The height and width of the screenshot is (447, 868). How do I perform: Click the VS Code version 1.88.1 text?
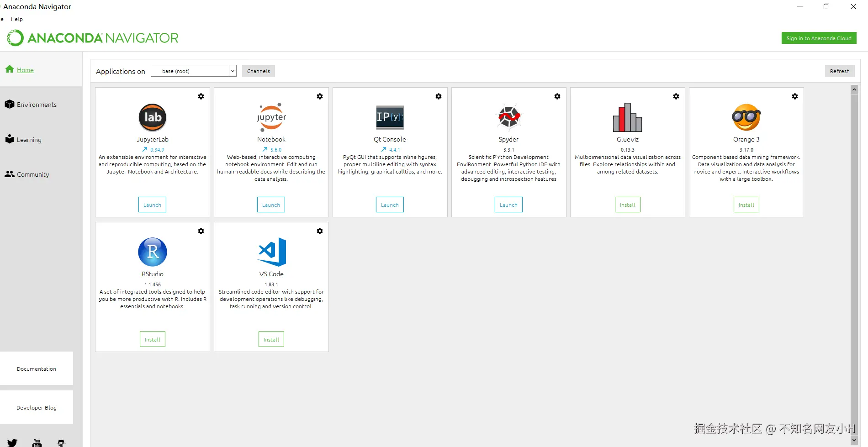271,284
